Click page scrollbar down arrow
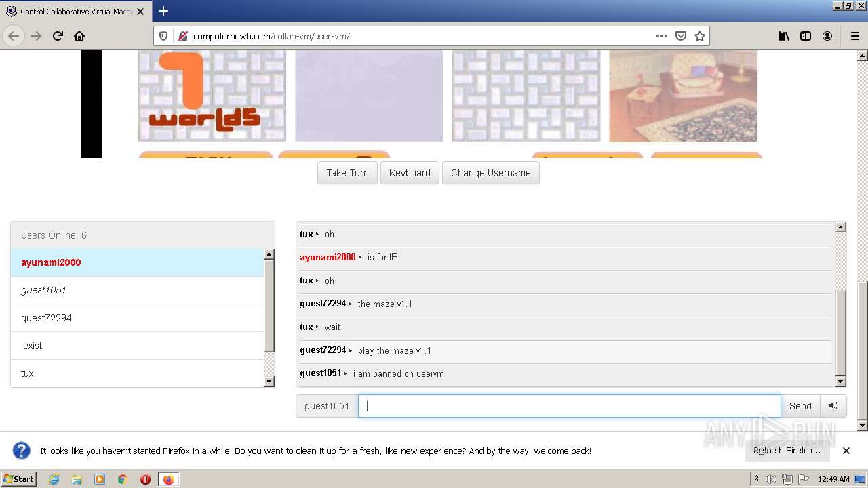 click(x=863, y=425)
